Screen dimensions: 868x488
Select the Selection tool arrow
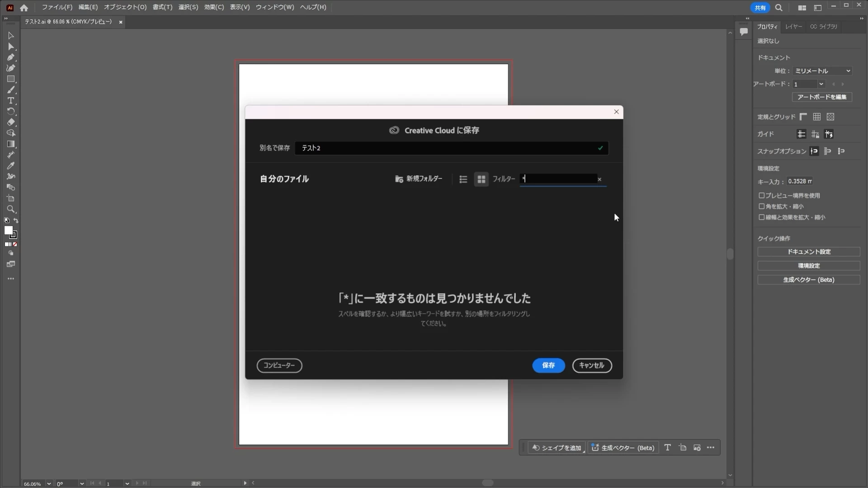11,36
